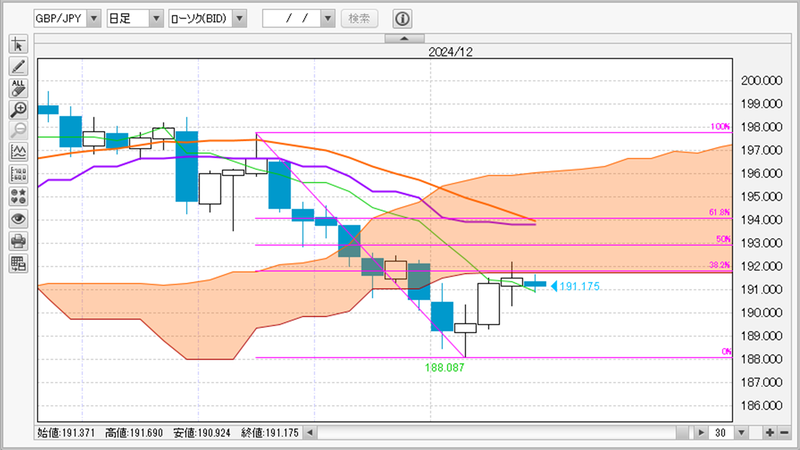The height and width of the screenshot is (450, 800).
Task: Click the 61.8% Fibonacci level label
Action: [x=719, y=212]
